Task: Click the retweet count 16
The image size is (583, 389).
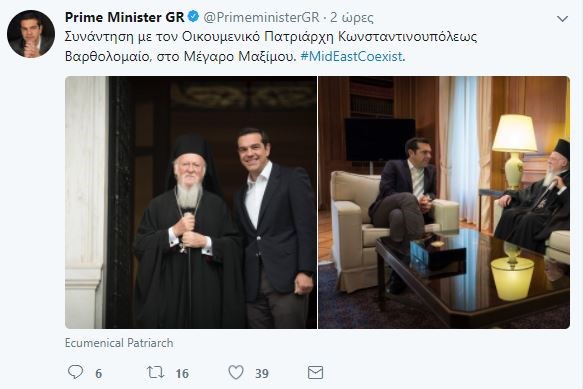Action: tap(182, 373)
